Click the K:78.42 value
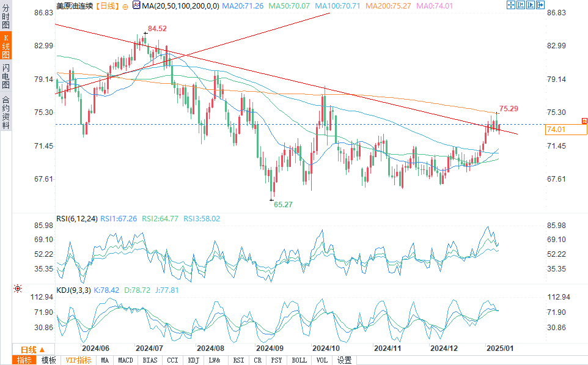588x365 pixels. [106, 290]
